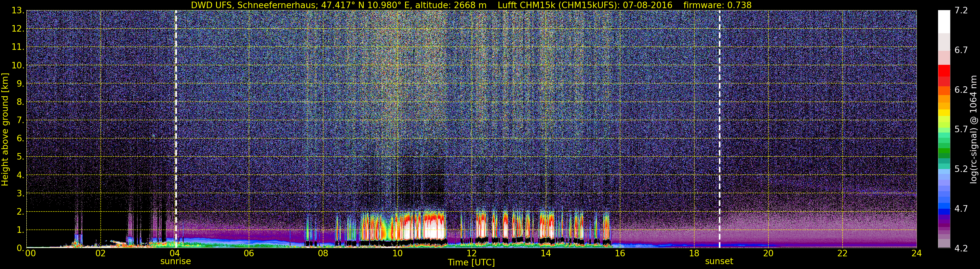
Task: Click the '6.' tick on the height axis
Action: [x=20, y=138]
